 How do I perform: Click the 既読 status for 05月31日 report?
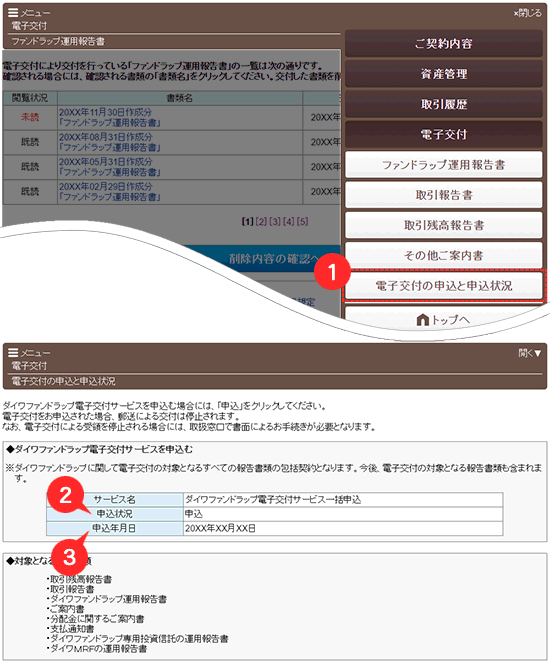[x=30, y=167]
